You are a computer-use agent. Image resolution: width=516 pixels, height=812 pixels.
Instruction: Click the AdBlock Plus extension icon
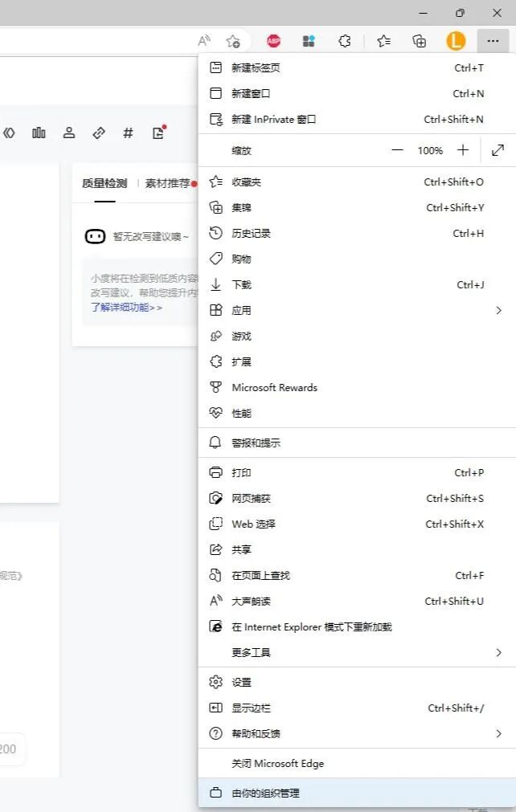(273, 41)
